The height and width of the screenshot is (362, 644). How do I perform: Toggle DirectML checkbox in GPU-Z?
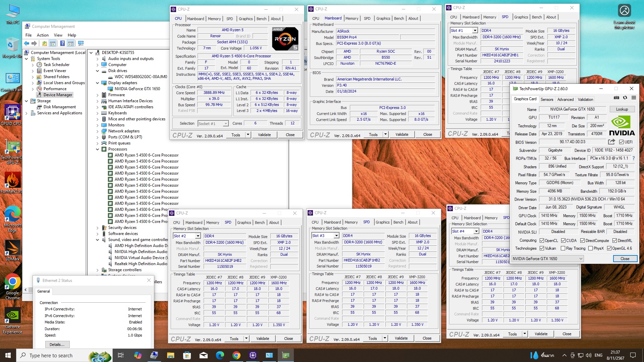coord(614,240)
